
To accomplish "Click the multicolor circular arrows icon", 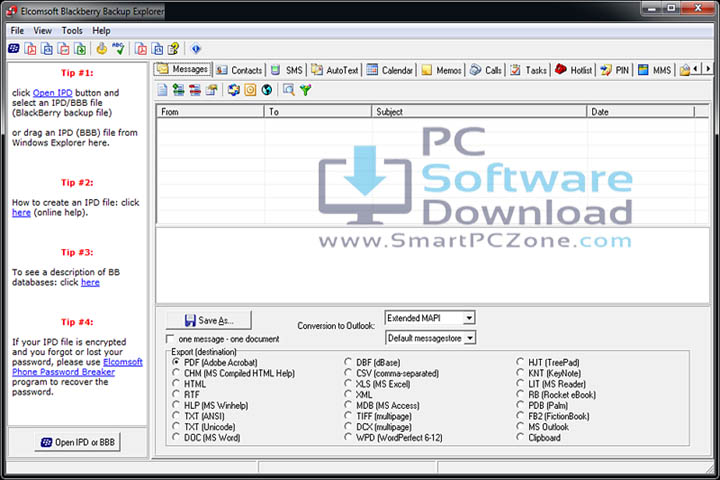I will click(234, 90).
